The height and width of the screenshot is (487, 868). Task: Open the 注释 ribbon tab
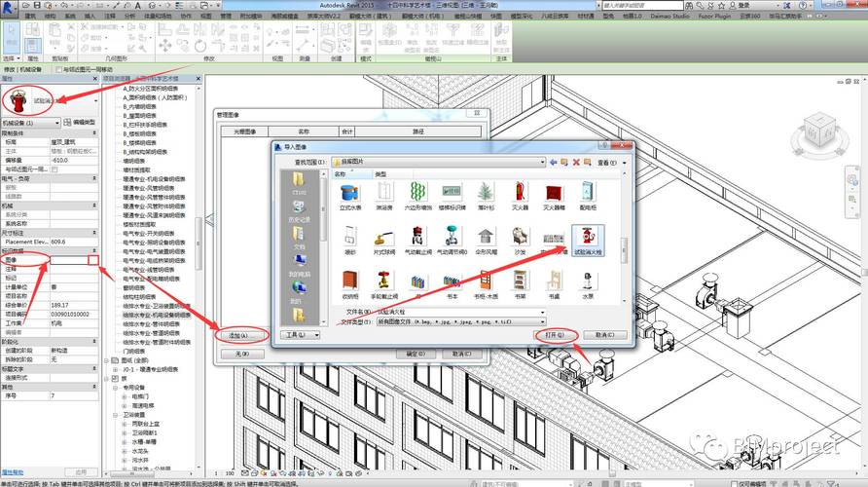coord(110,16)
